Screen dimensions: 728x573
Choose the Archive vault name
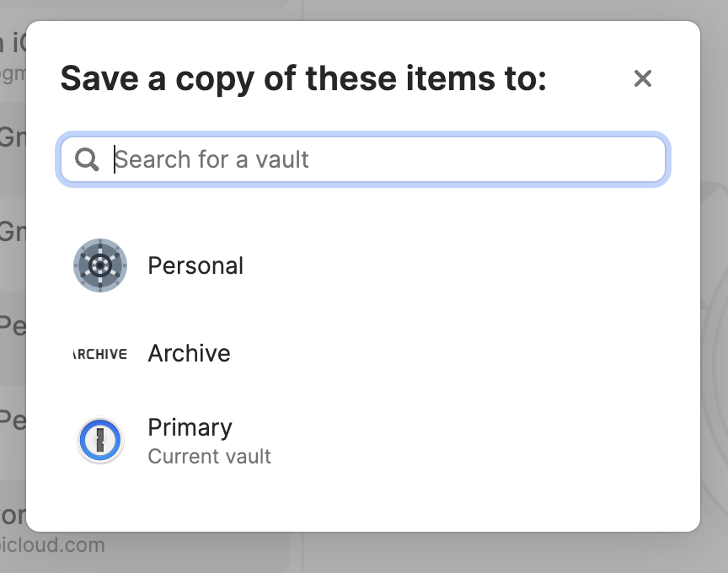tap(189, 353)
